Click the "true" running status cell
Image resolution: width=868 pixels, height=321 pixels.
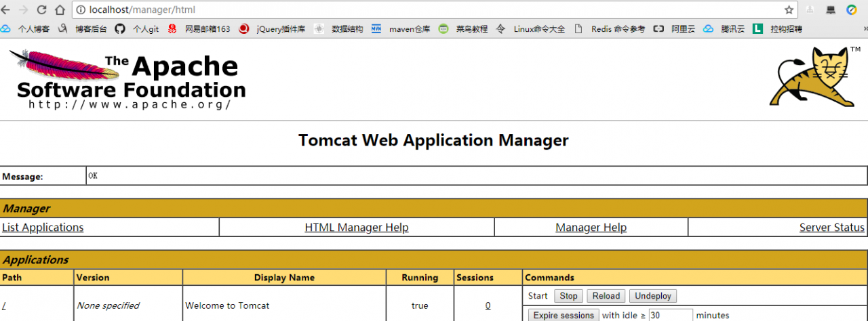tap(420, 305)
